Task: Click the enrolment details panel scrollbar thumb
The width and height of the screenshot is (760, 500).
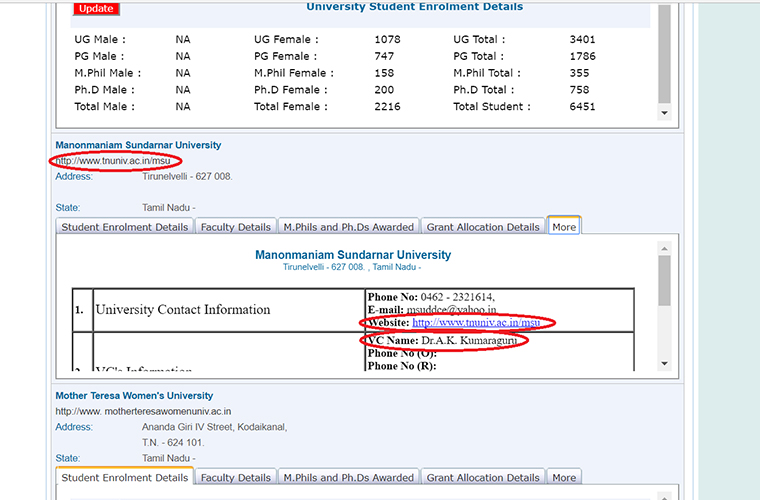Action: 665,53
